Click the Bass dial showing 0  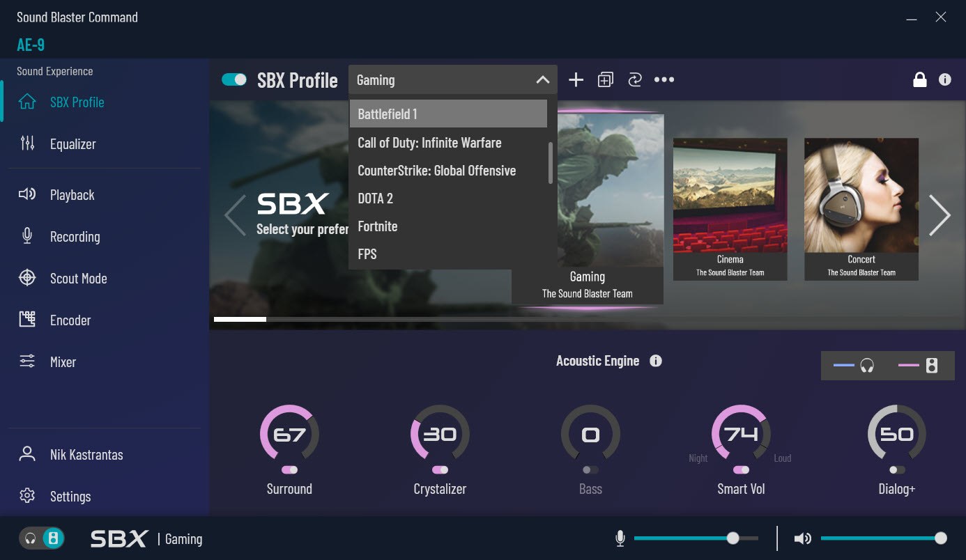pyautogui.click(x=590, y=435)
